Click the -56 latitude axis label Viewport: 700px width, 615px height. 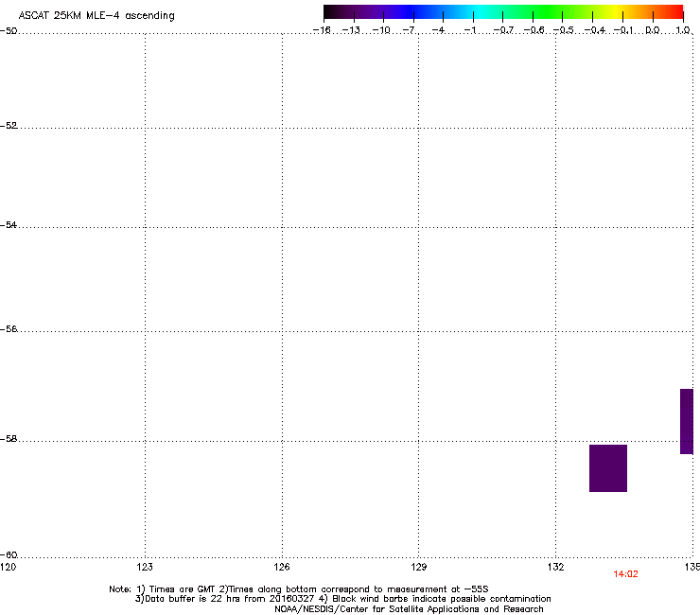coord(9,329)
